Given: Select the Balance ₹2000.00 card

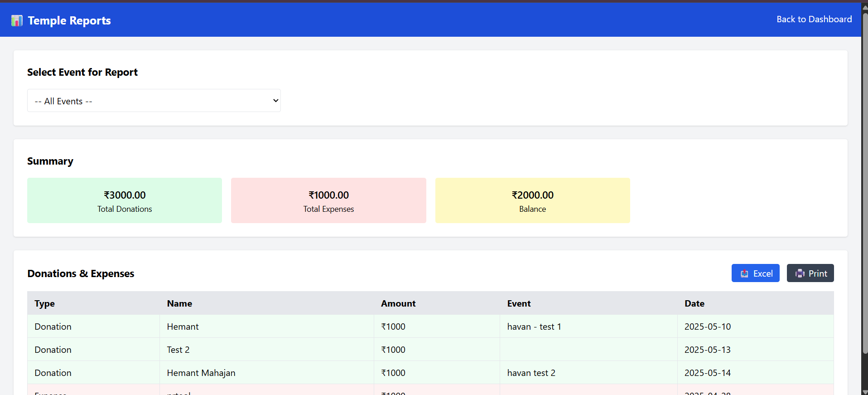Looking at the screenshot, I should (533, 200).
